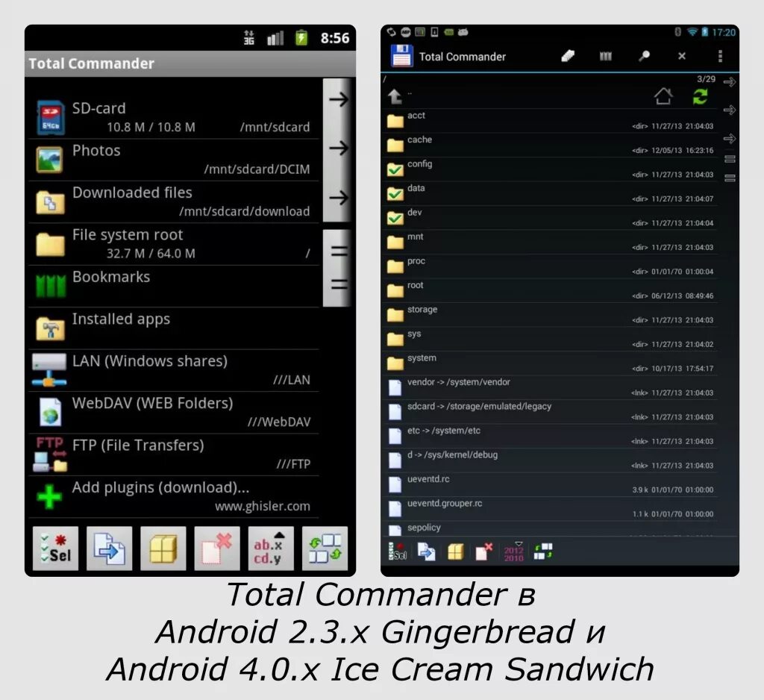The width and height of the screenshot is (764, 700).
Task: Open d -> /sys/kernel/debug link
Action: (x=551, y=460)
